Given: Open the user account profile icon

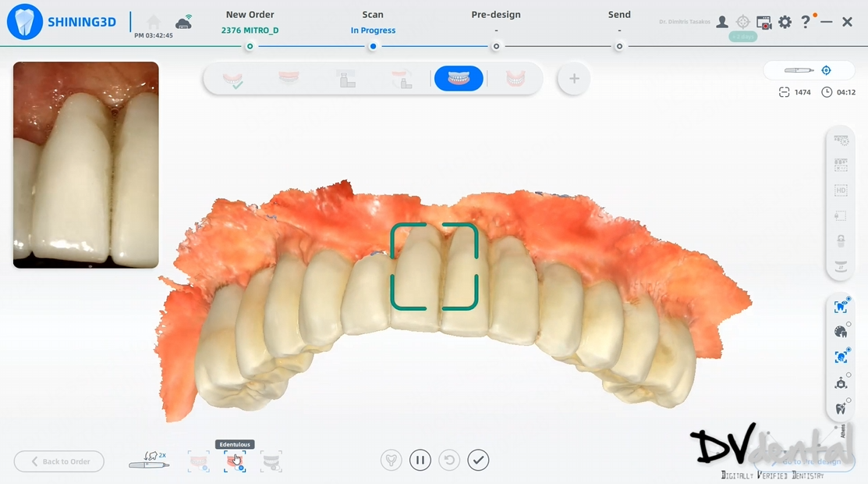Looking at the screenshot, I should coord(722,22).
